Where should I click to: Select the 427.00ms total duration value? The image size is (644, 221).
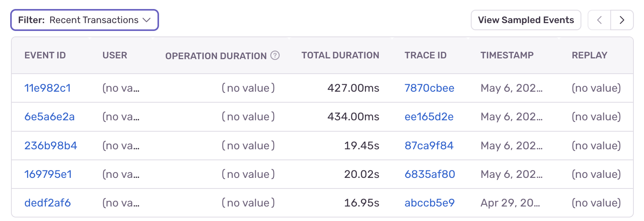[x=353, y=88]
